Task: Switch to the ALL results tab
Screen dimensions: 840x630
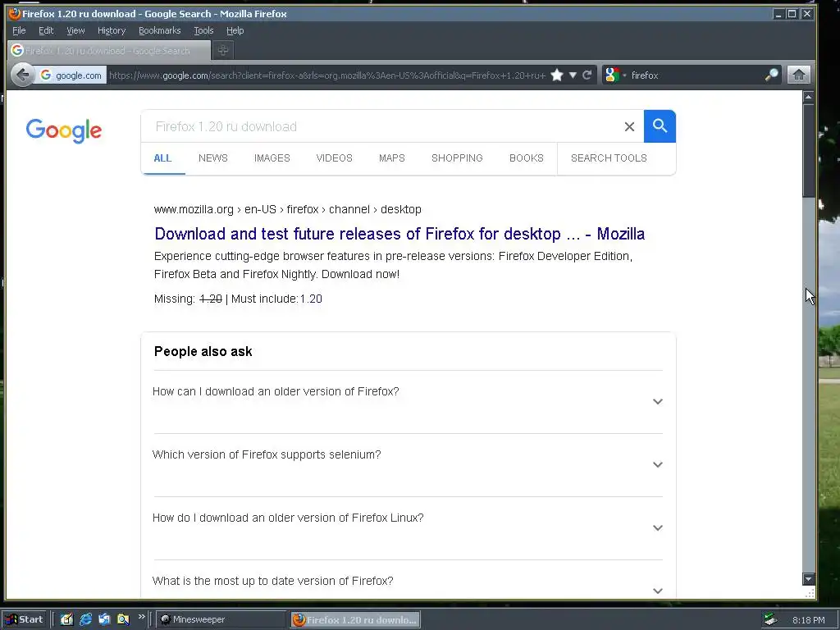Action: [x=162, y=158]
